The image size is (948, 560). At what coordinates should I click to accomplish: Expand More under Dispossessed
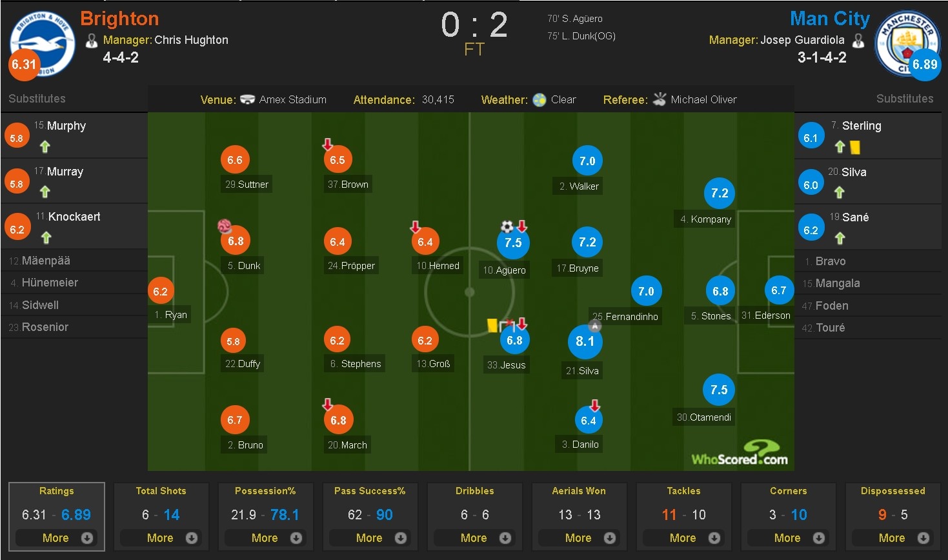(x=893, y=537)
